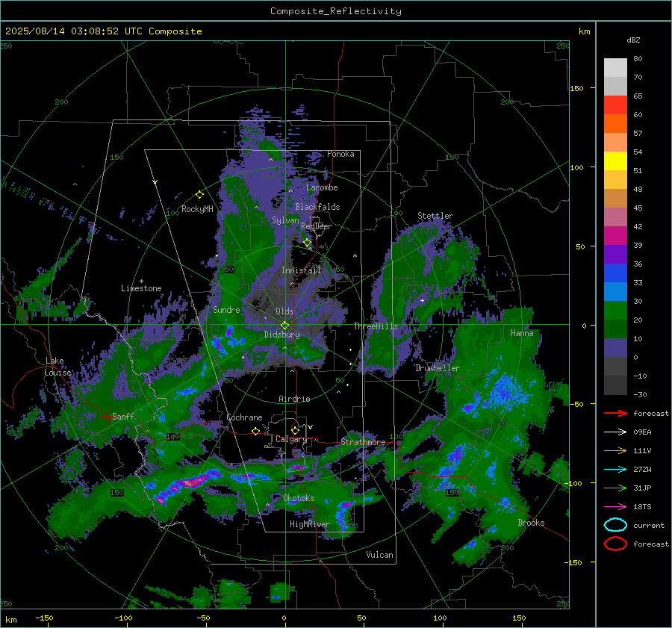Click the -30 dBZ dark grey swatch
This screenshot has width=672, height=628.
[x=615, y=385]
